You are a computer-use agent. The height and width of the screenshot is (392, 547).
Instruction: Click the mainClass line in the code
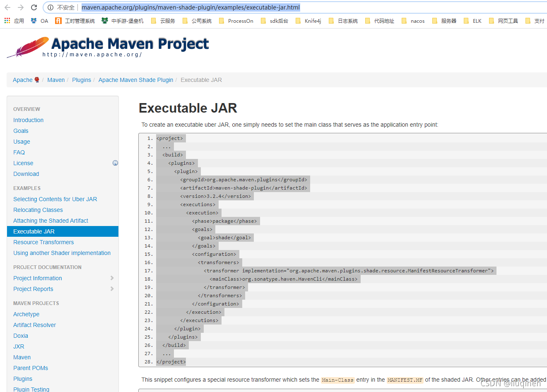(x=284, y=279)
